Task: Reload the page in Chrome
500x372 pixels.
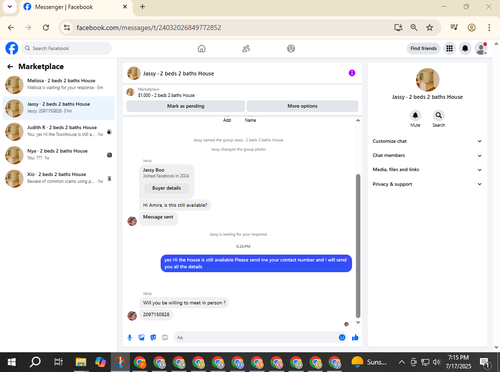Action: coord(46,28)
